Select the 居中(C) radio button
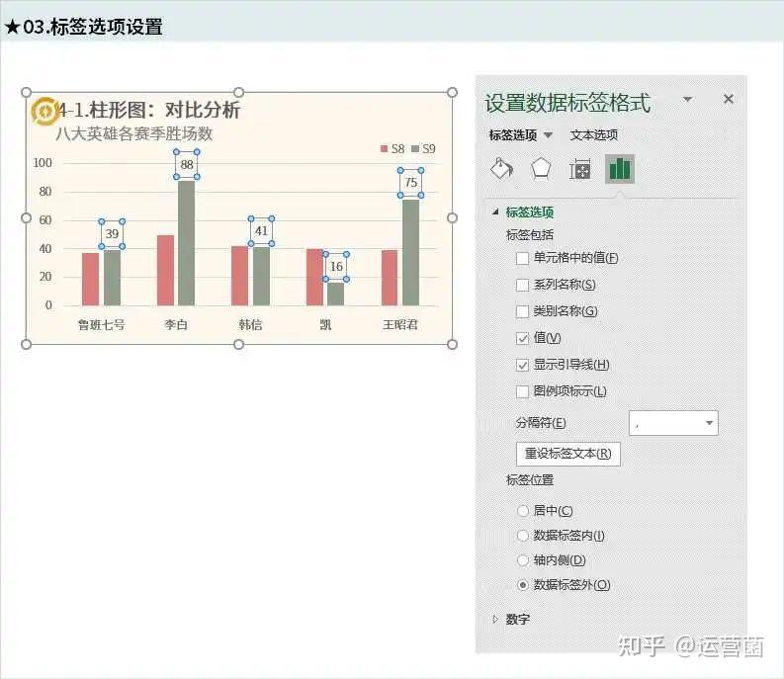 522,511
